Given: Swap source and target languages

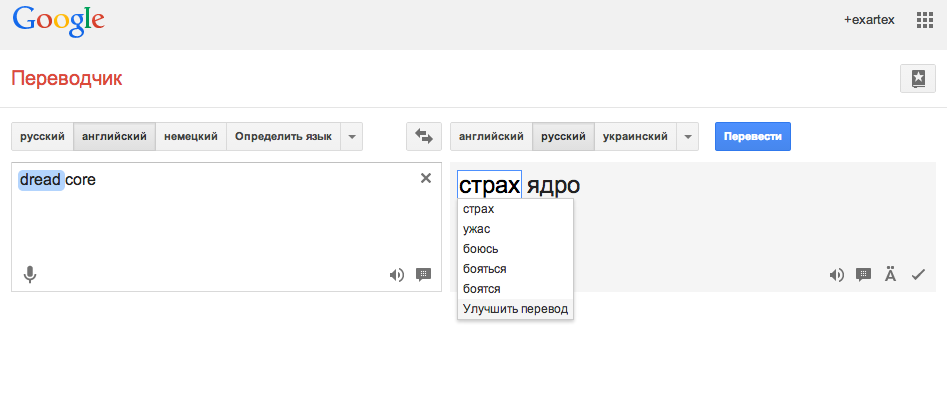Looking at the screenshot, I should coord(424,137).
